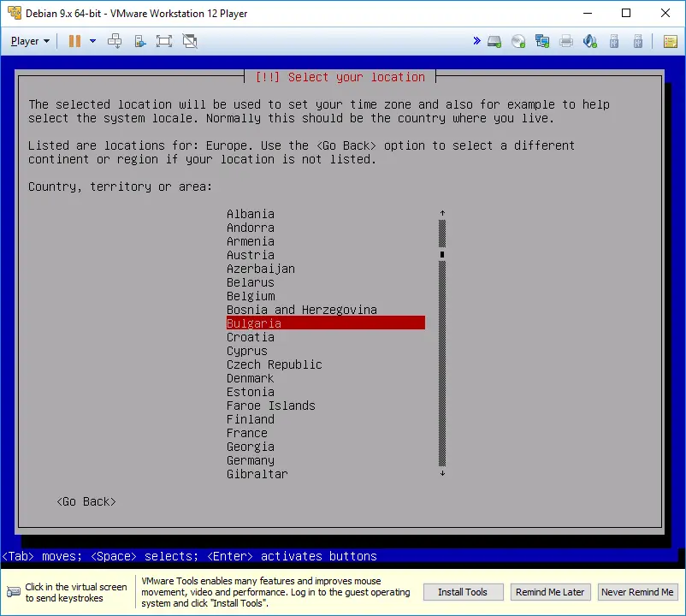Viewport: 686px width, 616px height.
Task: Click the Remind Me Later button
Action: (x=550, y=592)
